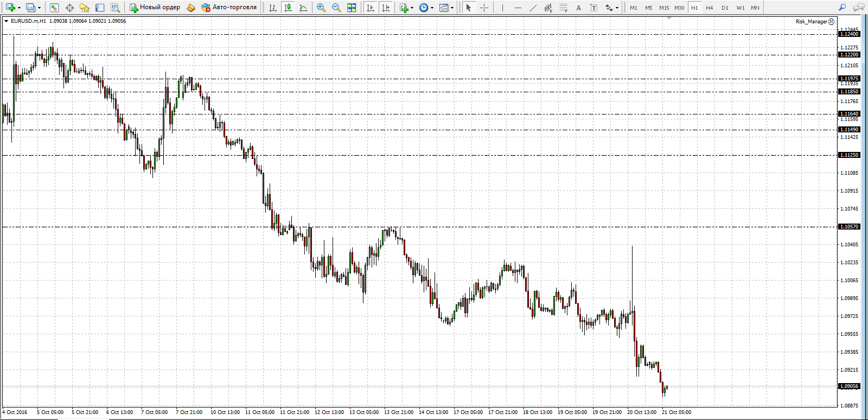Click the current price label 1.09056
This screenshot has width=868, height=420.
(x=850, y=386)
